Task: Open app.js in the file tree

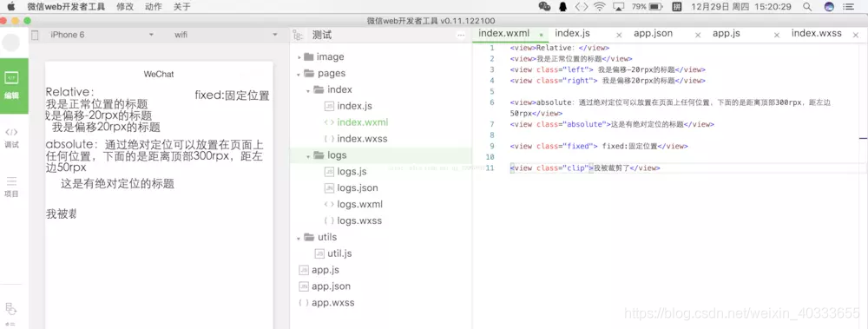Action: pyautogui.click(x=325, y=270)
